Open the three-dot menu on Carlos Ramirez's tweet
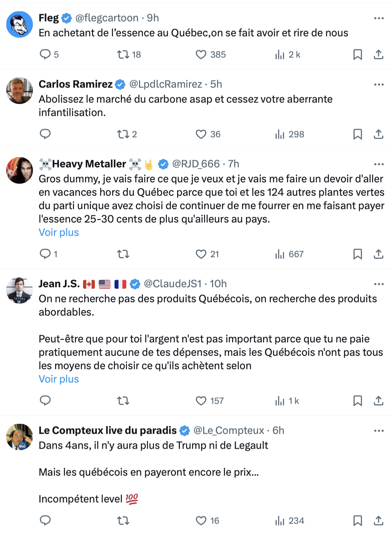This screenshot has width=392, height=535. click(379, 84)
